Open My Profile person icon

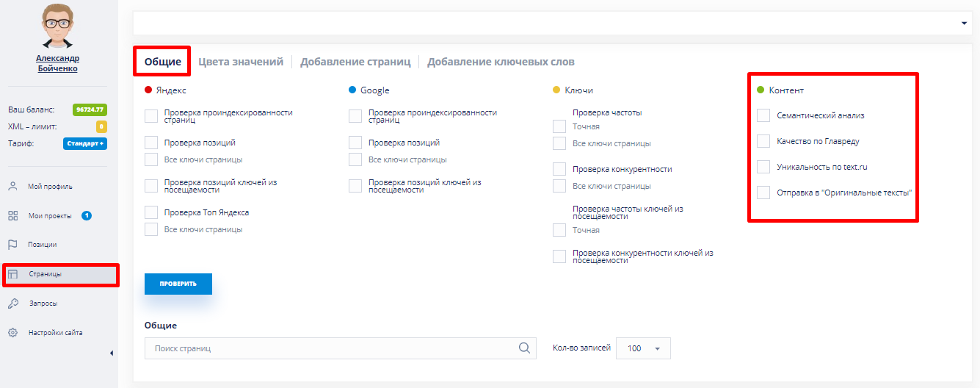pyautogui.click(x=12, y=186)
